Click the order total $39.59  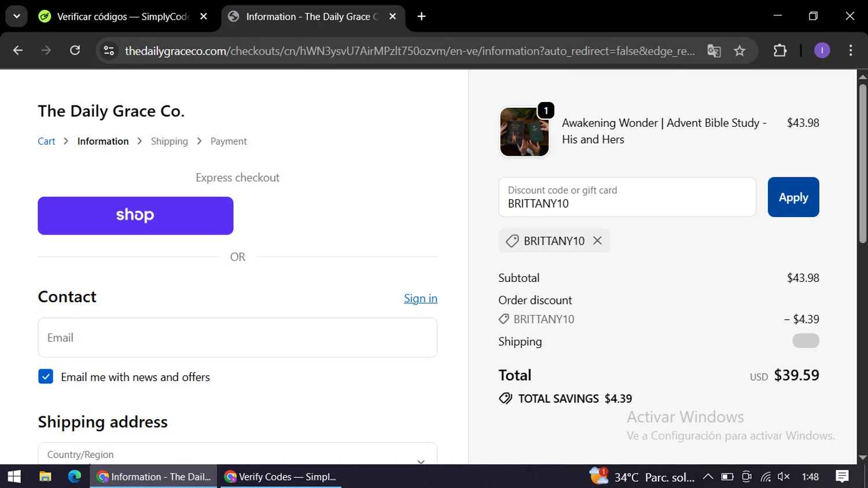797,375
